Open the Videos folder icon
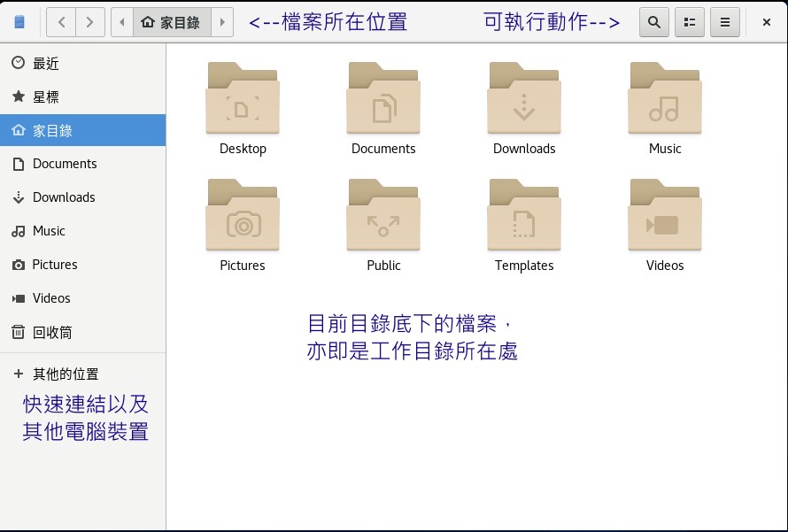This screenshot has width=788, height=532. coord(665,214)
